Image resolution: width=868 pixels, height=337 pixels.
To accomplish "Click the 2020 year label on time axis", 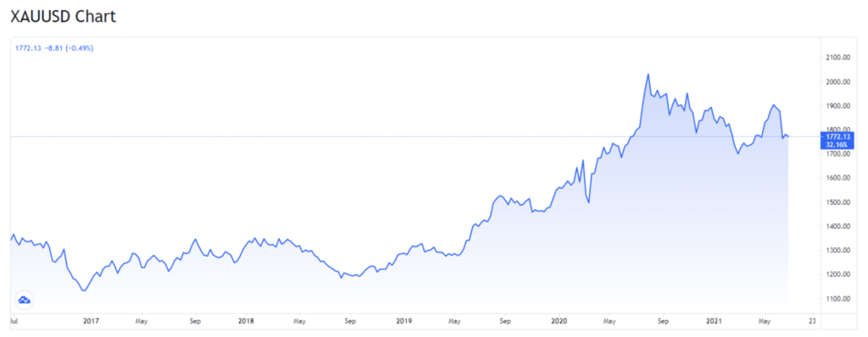I will (559, 320).
